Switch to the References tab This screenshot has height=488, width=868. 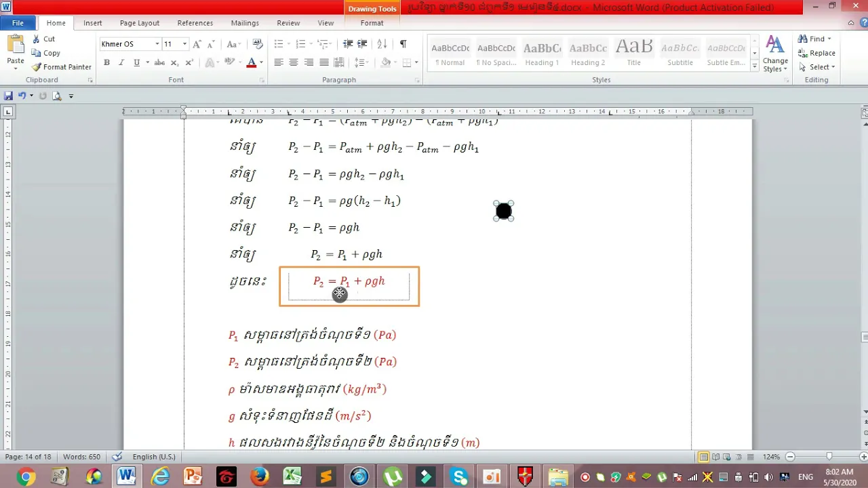pos(195,23)
